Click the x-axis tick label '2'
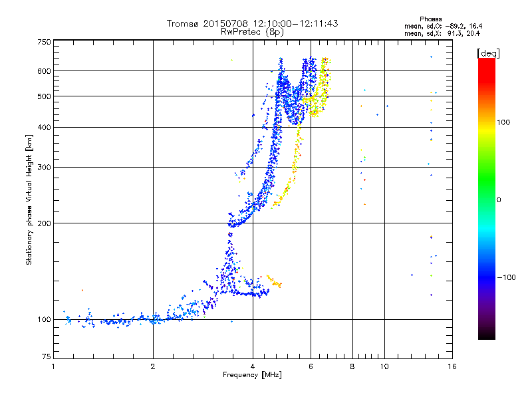The height and width of the screenshot is (399, 532). pos(153,366)
